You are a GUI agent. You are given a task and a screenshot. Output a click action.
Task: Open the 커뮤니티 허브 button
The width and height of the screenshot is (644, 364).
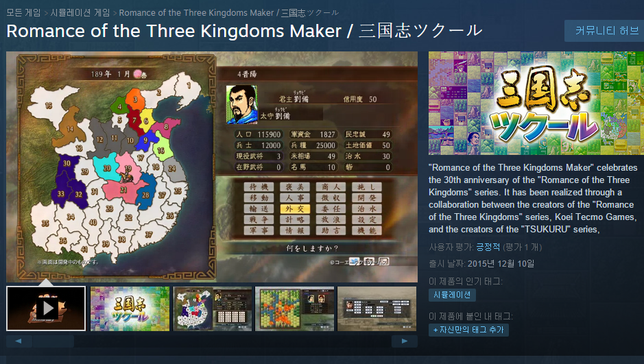click(606, 31)
